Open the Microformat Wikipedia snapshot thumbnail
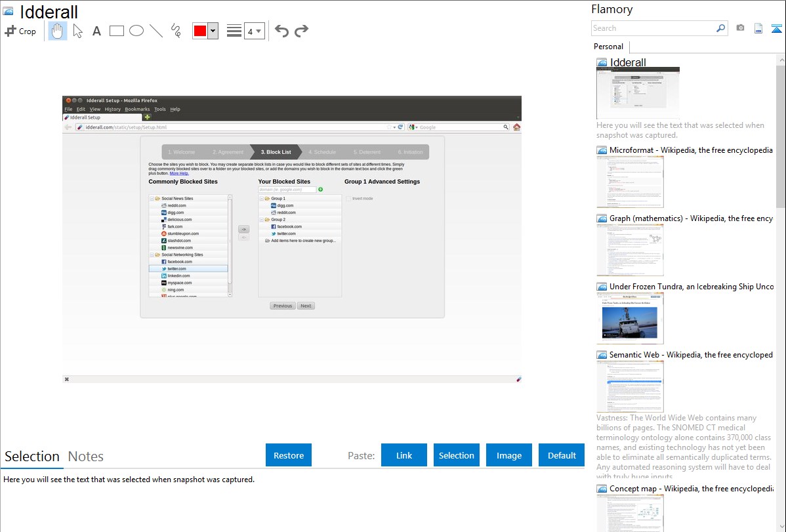 click(630, 182)
